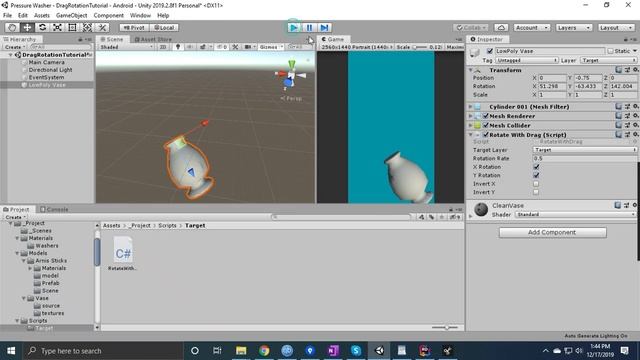Open the Layout dropdown
The image size is (640, 360).
616,28
